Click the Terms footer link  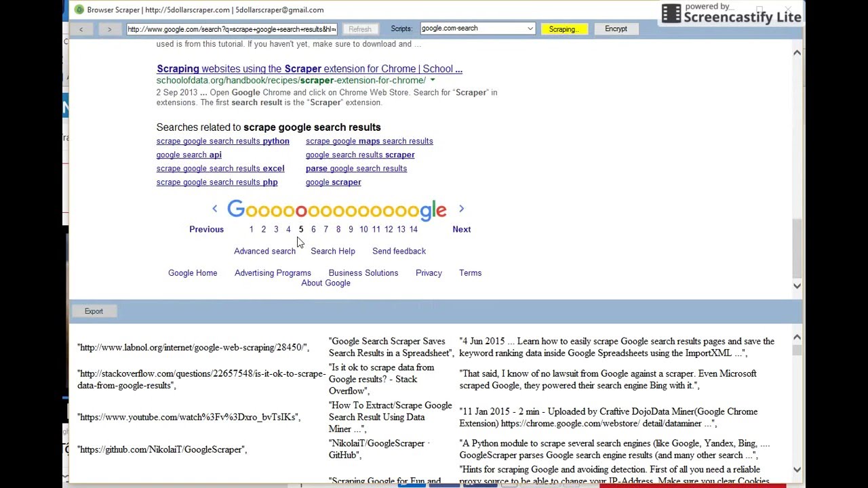(470, 272)
